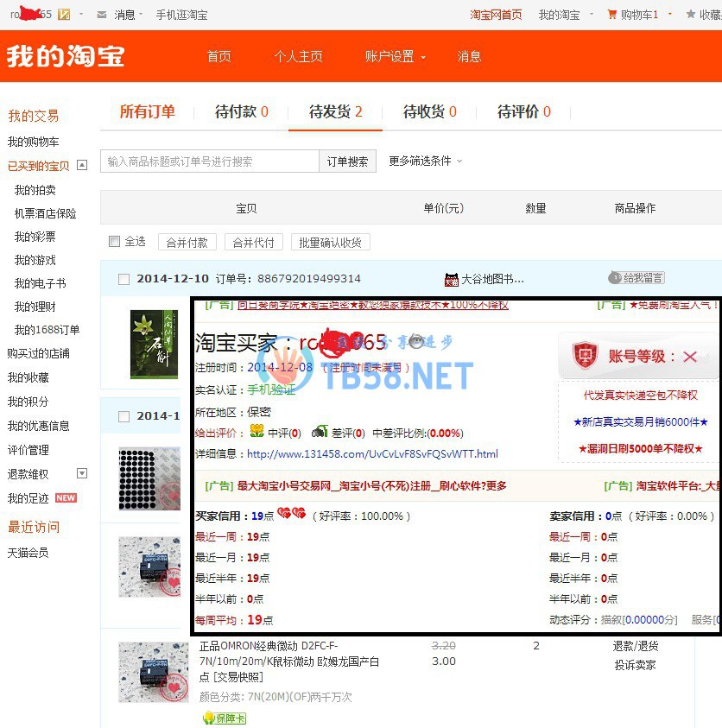
Task: Click the shopping cart icon
Action: click(612, 15)
